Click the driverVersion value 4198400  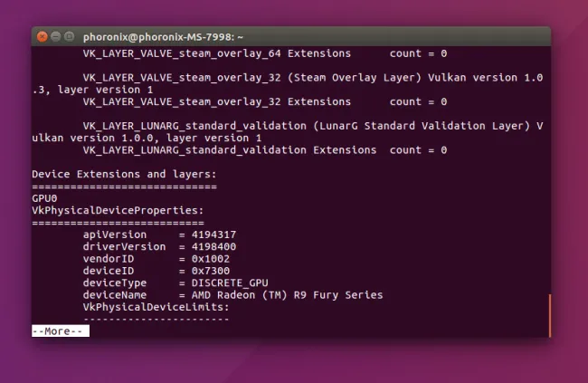coord(213,246)
